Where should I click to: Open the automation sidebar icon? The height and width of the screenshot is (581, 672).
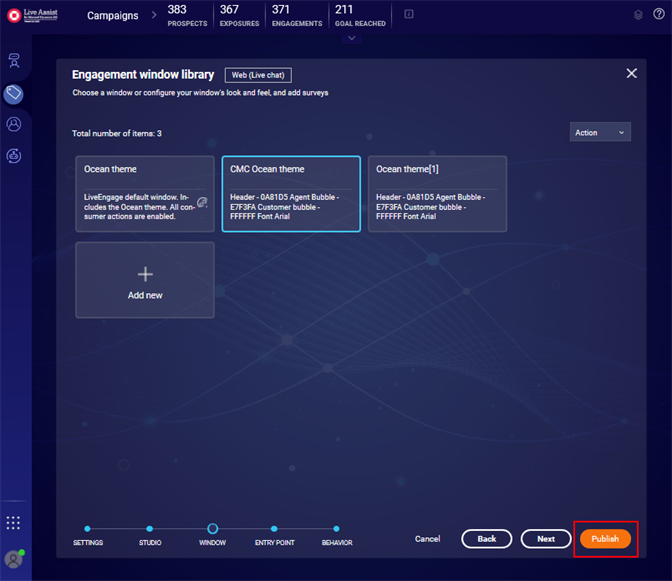14,155
